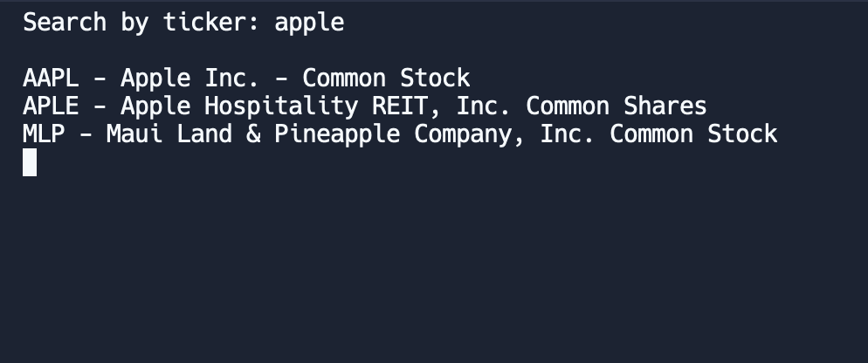Click the word 'Company,' in the MLP line
868x363 pixels.
pyautogui.click(x=470, y=134)
